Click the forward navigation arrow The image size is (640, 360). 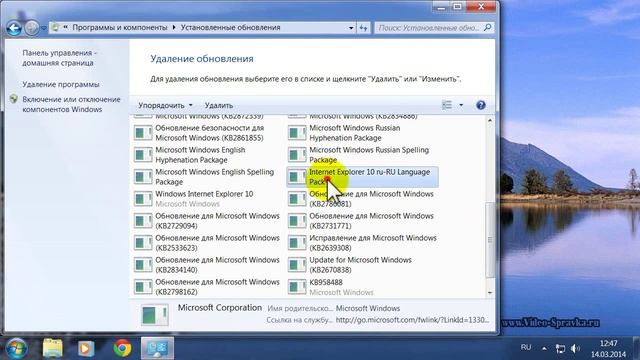(x=31, y=28)
